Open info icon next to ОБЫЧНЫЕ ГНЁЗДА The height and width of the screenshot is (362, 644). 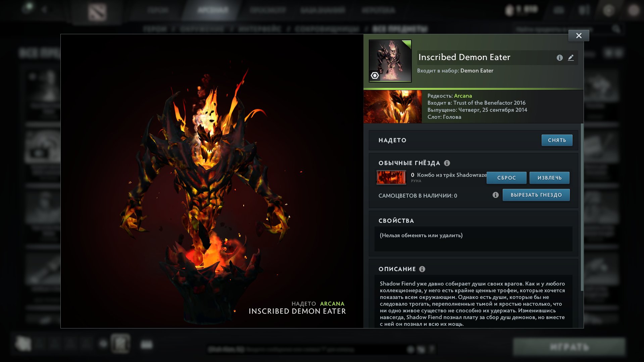point(447,163)
